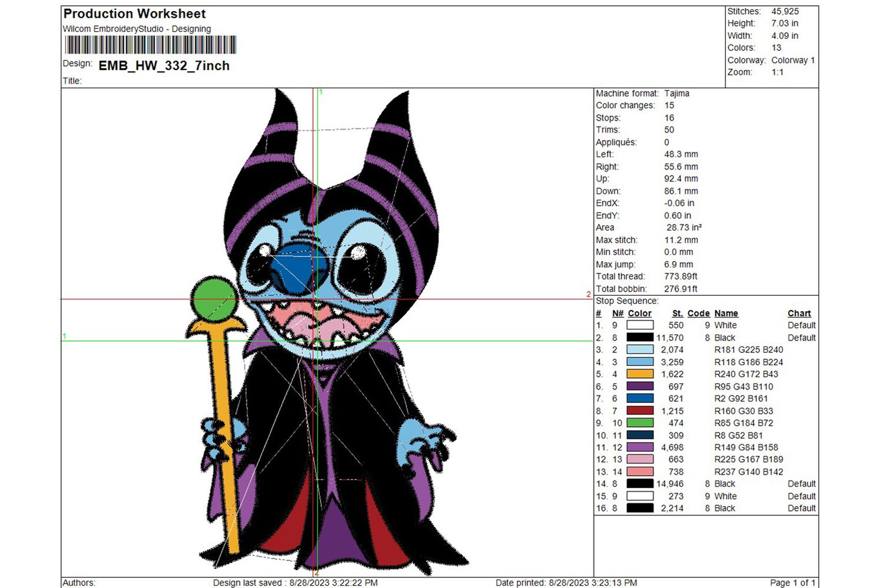
Task: Click the max stitch value '11.2 mm'
Action: (x=681, y=240)
